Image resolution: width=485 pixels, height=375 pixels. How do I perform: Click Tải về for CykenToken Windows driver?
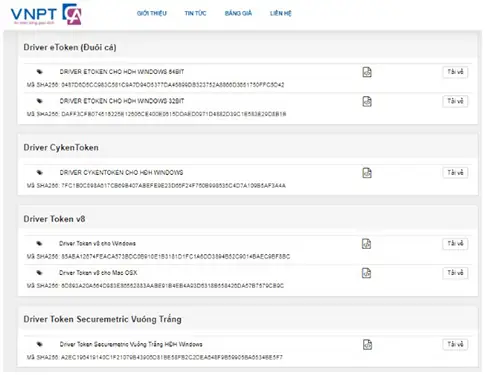pos(455,173)
